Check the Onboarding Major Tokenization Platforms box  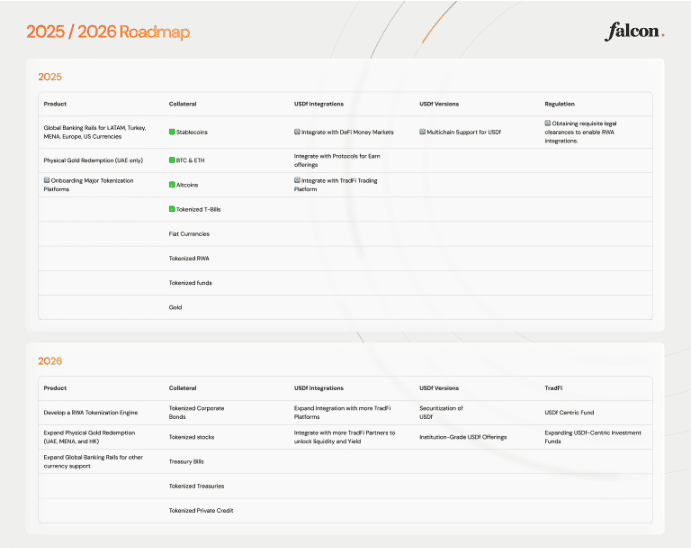47,181
